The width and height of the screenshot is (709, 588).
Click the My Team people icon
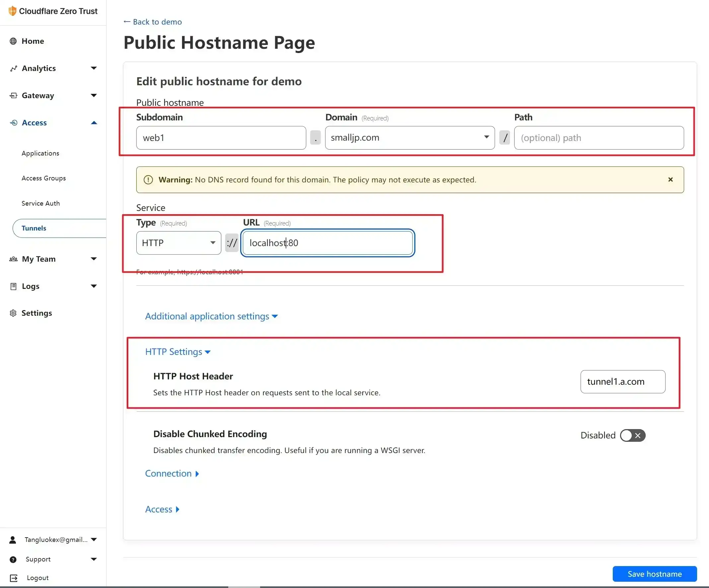point(14,259)
